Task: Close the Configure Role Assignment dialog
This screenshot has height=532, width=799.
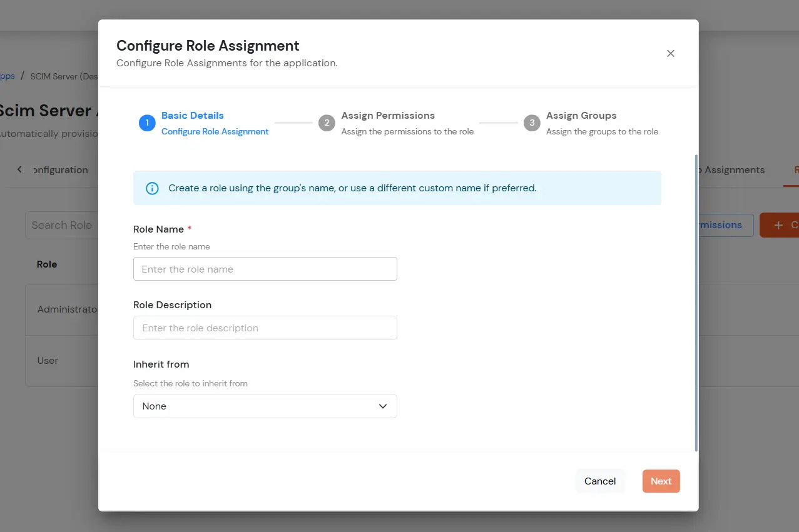Action: pos(670,53)
